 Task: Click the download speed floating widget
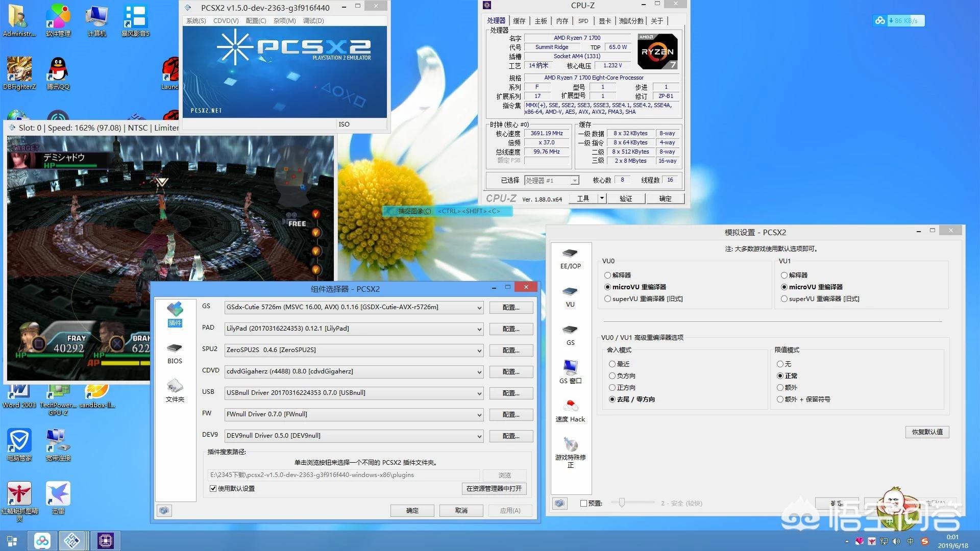899,20
